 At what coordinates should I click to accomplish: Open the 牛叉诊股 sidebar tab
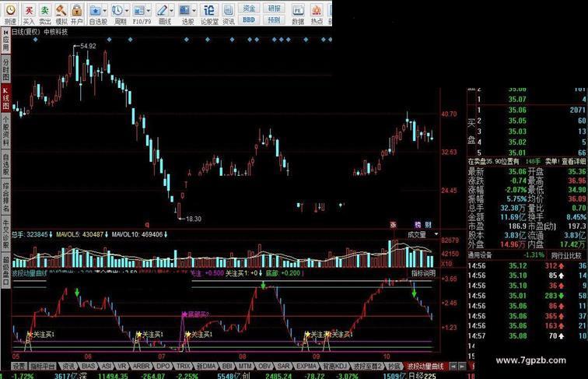point(6,233)
